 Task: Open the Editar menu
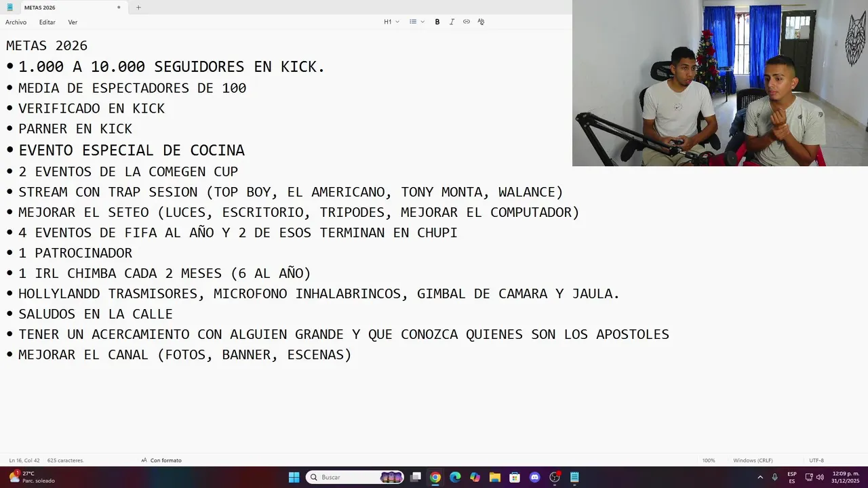coord(47,22)
